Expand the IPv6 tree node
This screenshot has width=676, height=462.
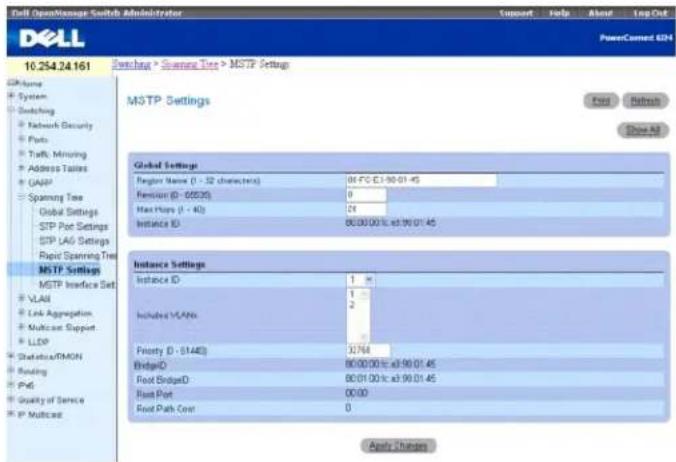click(x=12, y=385)
